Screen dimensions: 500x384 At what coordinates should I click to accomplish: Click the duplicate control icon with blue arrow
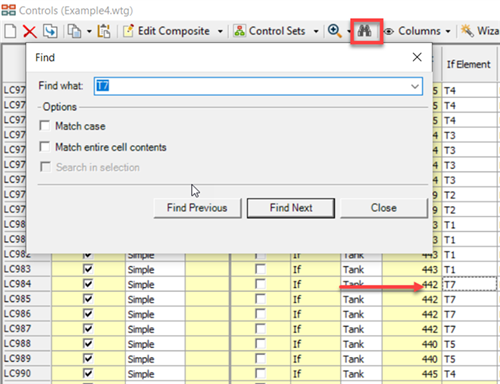pos(50,31)
